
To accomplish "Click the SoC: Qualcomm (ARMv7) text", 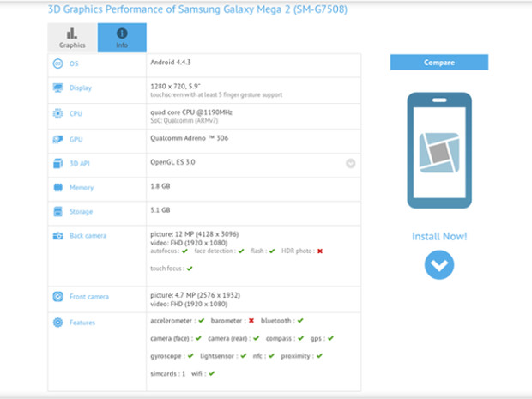I will pyautogui.click(x=184, y=121).
